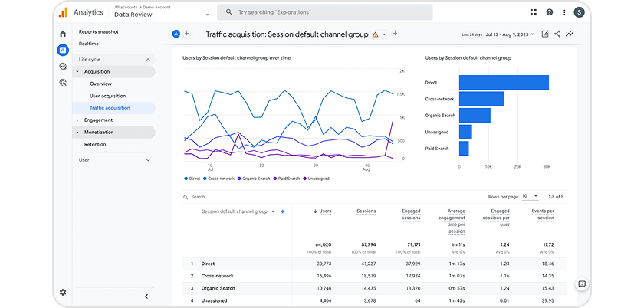This screenshot has height=308, width=644.
Task: Share this report via share icon
Action: 557,34
